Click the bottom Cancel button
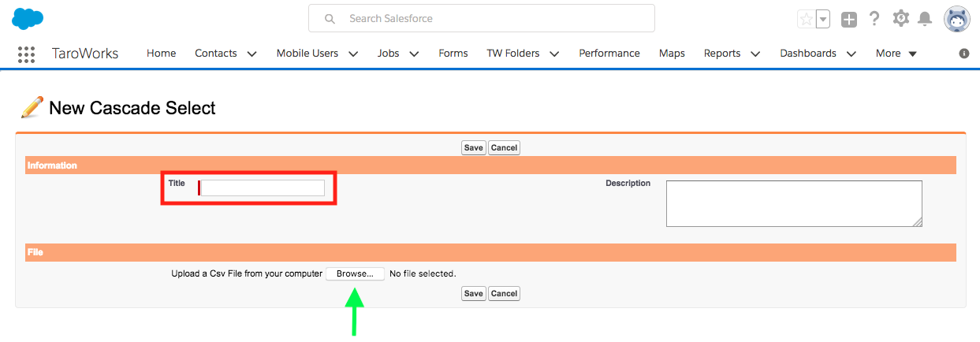 (x=504, y=293)
